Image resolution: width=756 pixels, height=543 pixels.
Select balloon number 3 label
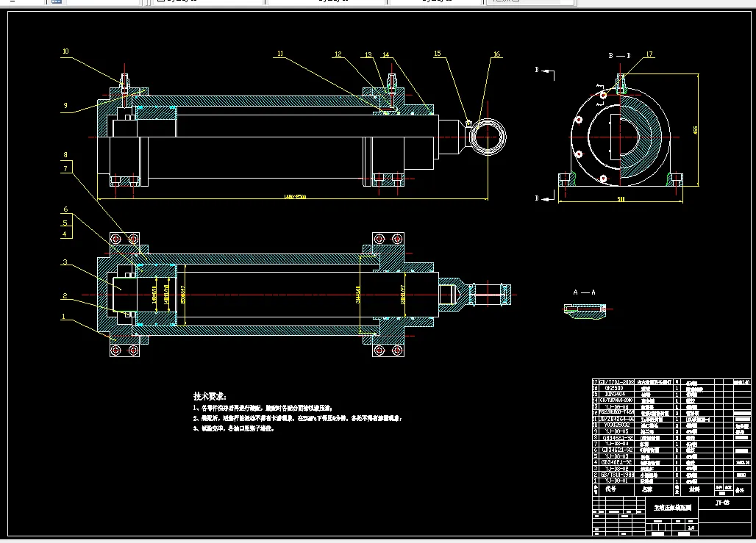65,262
